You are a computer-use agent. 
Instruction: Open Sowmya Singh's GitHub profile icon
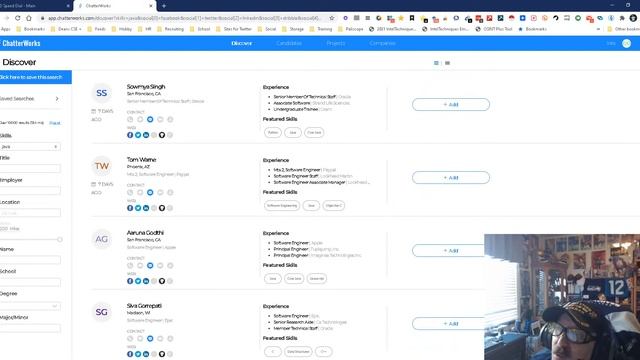coord(162,135)
